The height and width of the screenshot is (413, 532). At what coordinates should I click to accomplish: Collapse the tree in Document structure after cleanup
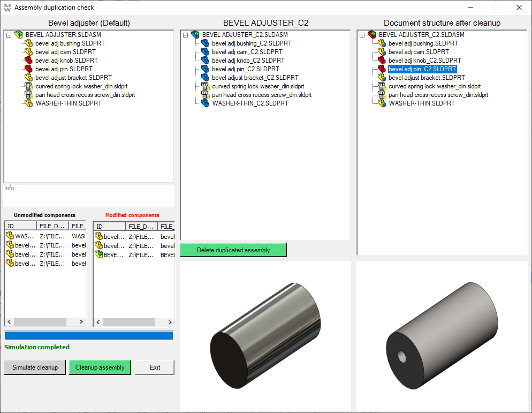[362, 35]
